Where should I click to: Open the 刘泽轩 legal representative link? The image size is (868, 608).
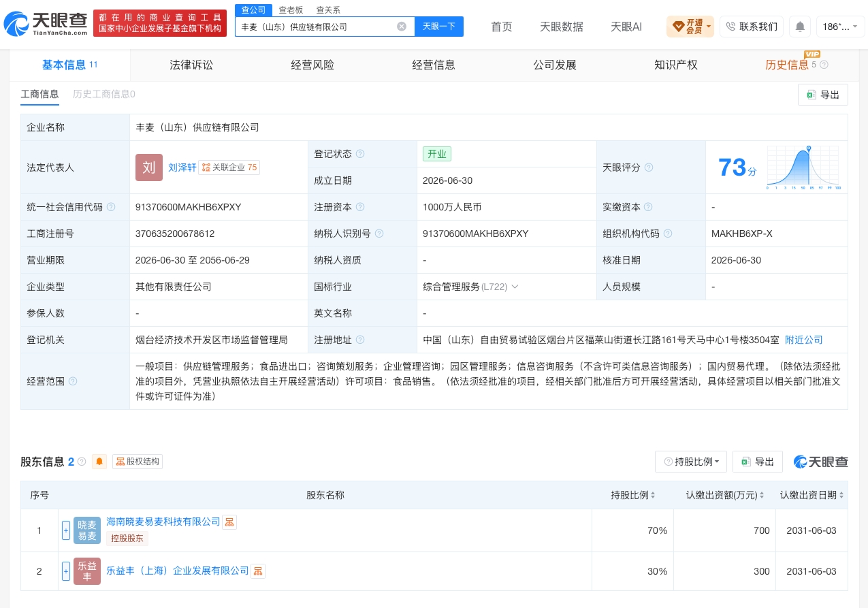[182, 167]
